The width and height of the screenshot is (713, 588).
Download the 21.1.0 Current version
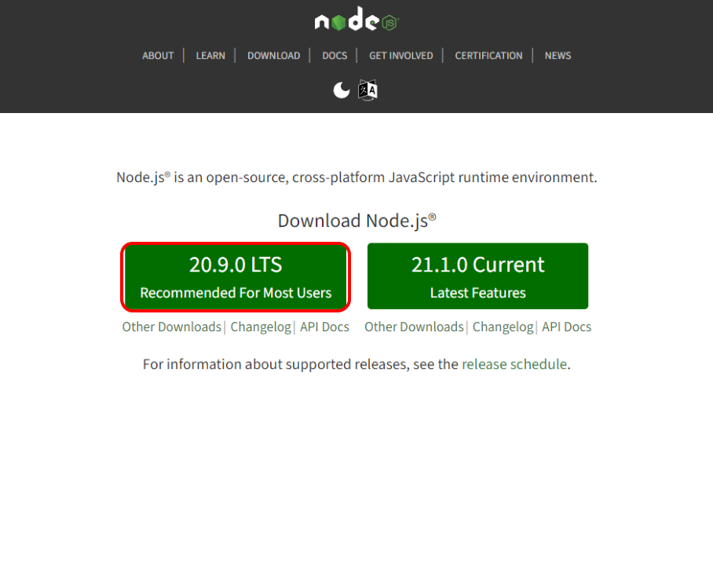tap(478, 276)
